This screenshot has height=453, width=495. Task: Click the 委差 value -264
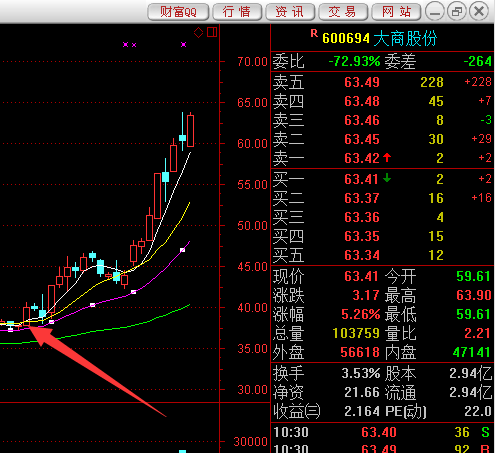[477, 61]
